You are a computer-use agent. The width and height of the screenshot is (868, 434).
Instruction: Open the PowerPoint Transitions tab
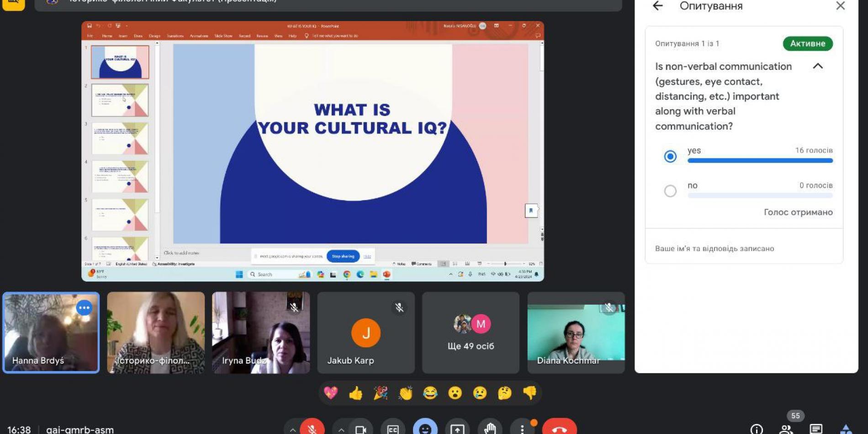(175, 36)
